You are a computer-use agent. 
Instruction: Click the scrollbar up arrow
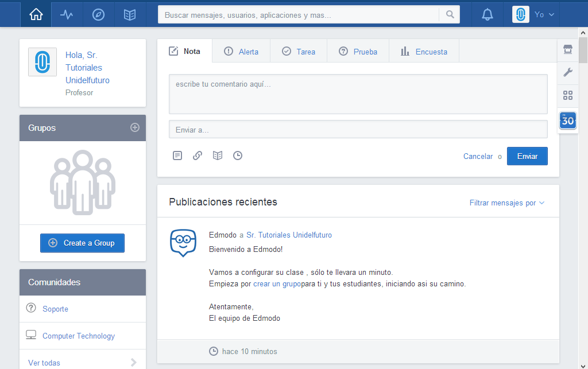[583, 33]
